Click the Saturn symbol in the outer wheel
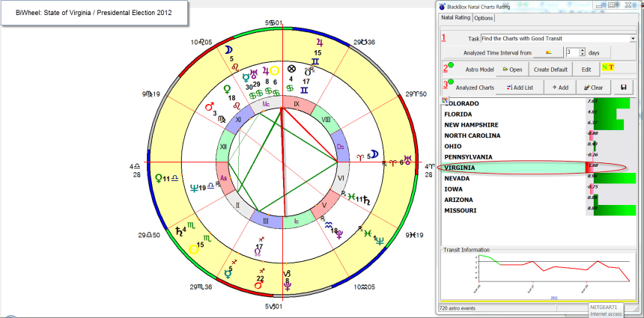The width and height of the screenshot is (644, 318). (180, 231)
